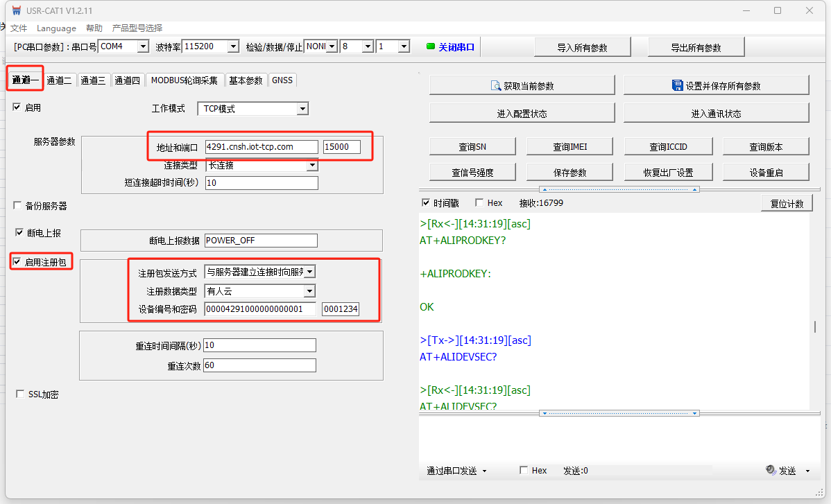Enable the SSL加密 checkbox
Screen dimensions: 831x504
(x=20, y=394)
